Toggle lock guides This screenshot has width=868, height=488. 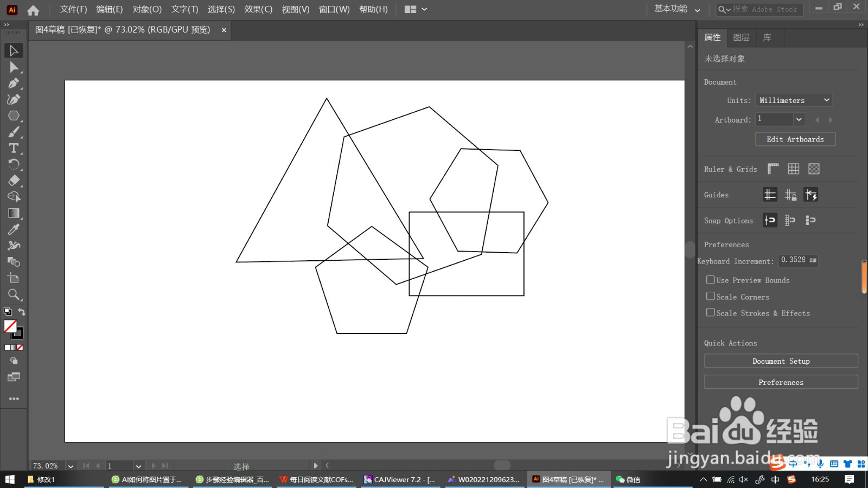pos(790,195)
